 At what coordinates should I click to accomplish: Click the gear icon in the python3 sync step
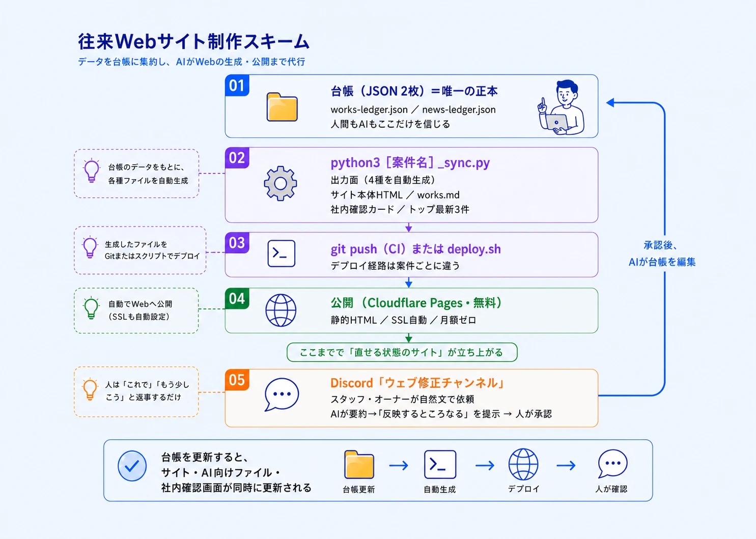[281, 183]
